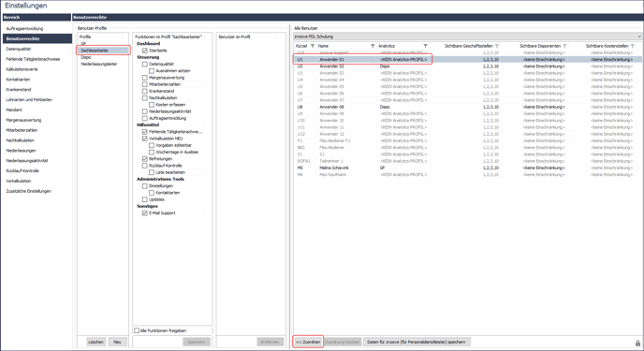Open Niederlassungen sidebar entry
Viewport: 644px width, 351px height.
tap(21, 151)
